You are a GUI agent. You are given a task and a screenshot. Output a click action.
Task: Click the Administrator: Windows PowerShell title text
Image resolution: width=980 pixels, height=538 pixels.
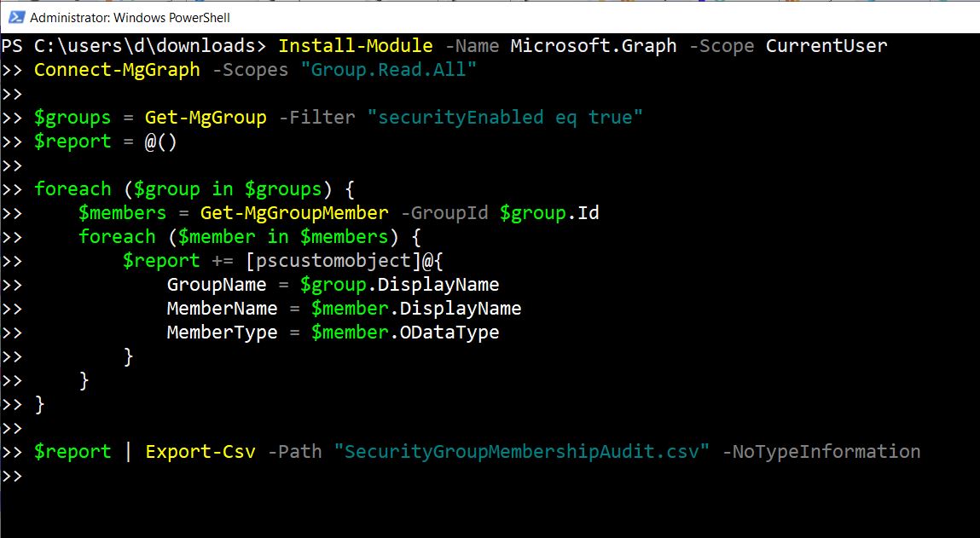[x=130, y=17]
